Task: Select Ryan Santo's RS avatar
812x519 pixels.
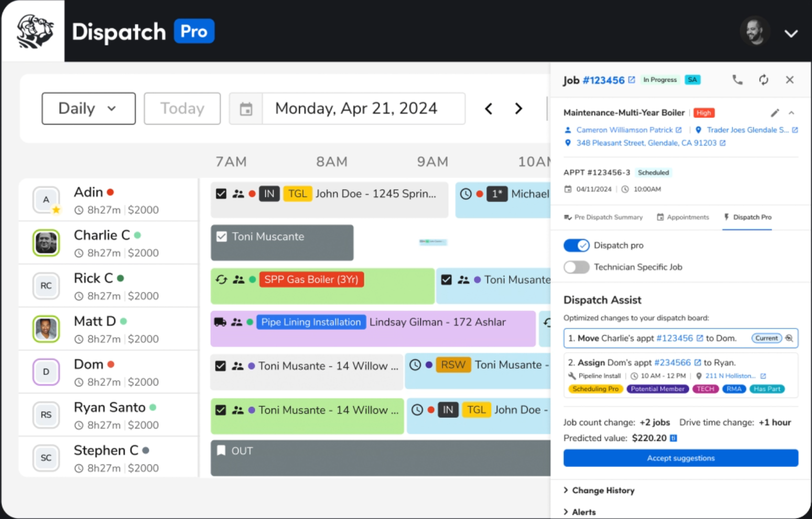Action: coord(46,415)
